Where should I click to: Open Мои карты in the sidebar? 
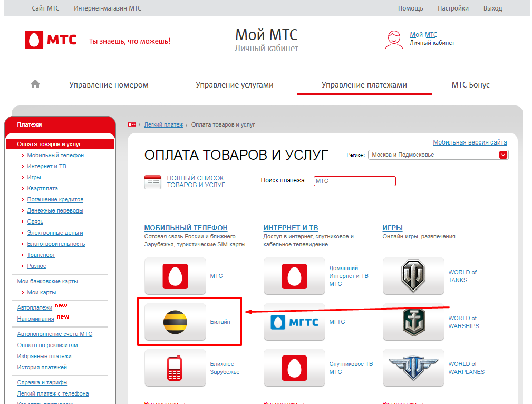click(42, 293)
